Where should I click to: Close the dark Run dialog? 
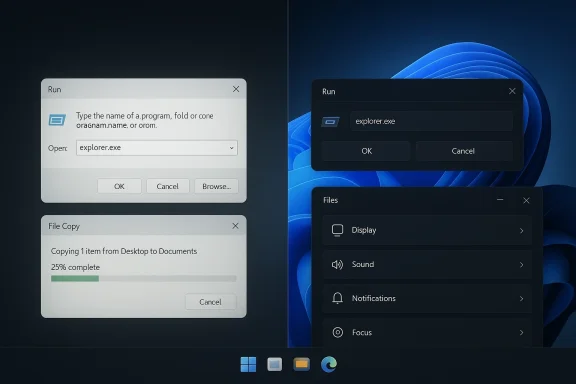click(512, 91)
